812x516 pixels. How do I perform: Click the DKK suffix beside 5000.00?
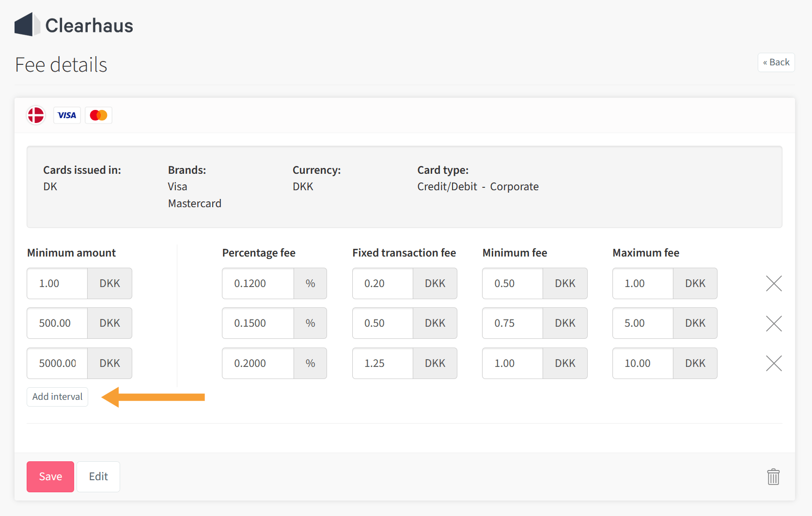[109, 363]
